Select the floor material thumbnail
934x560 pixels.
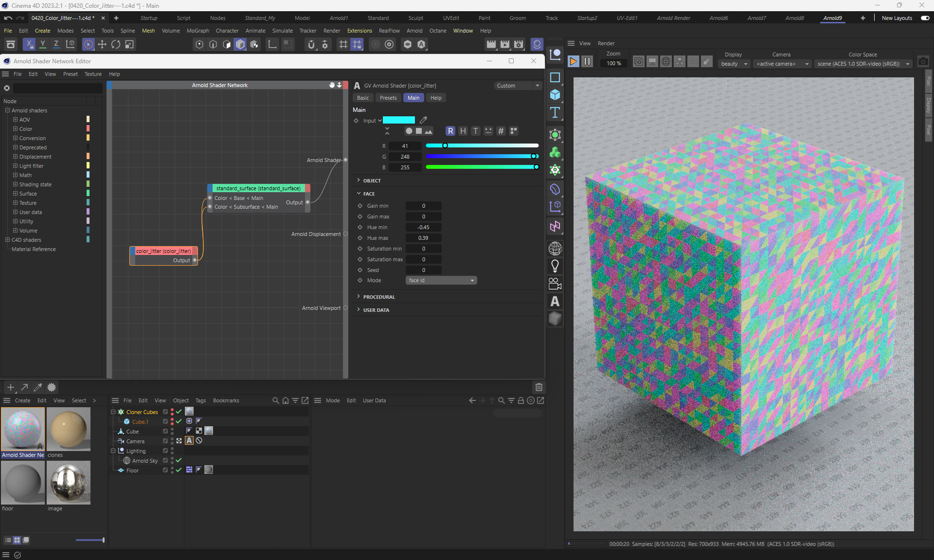(x=23, y=482)
